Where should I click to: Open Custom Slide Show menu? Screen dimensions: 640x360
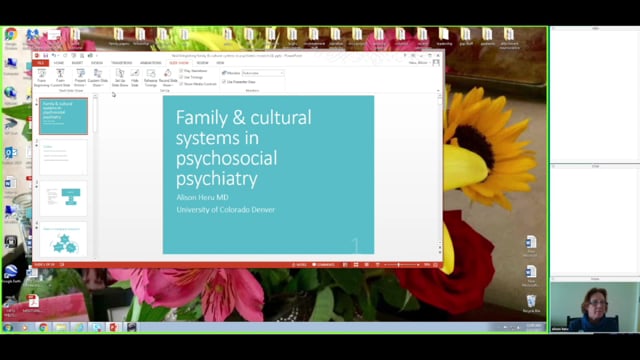98,78
